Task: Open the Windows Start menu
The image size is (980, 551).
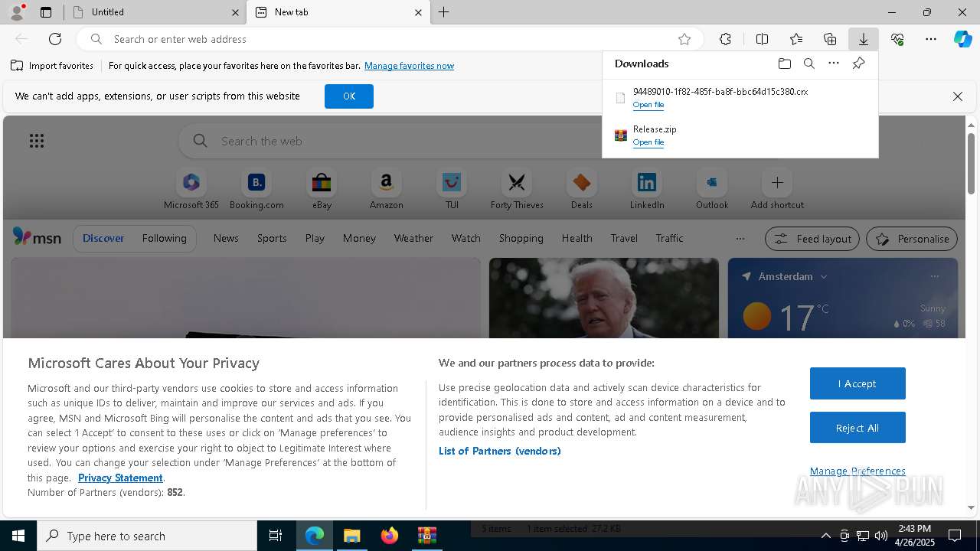Action: coord(18,536)
